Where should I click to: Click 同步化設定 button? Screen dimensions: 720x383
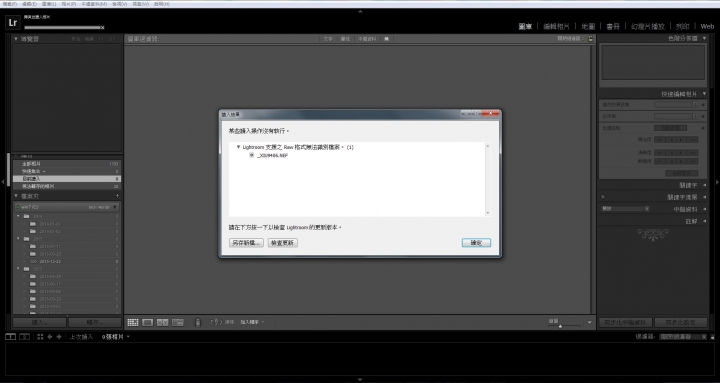coord(681,322)
